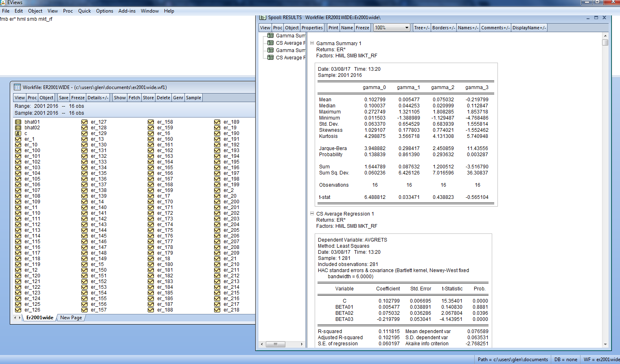Select the Er2001wide page tab
Viewport: 620px width, 364px height.
[x=40, y=318]
